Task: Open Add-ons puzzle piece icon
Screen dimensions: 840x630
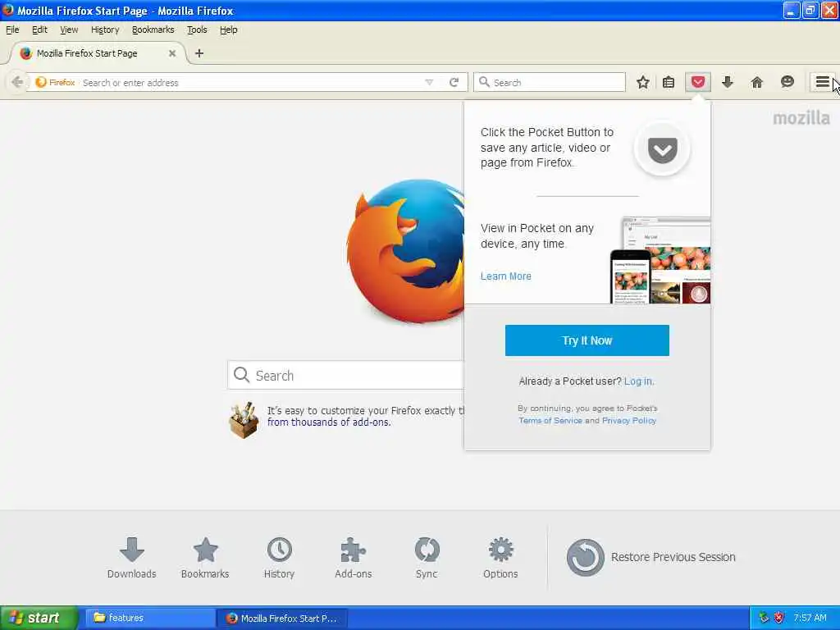Action: [353, 558]
